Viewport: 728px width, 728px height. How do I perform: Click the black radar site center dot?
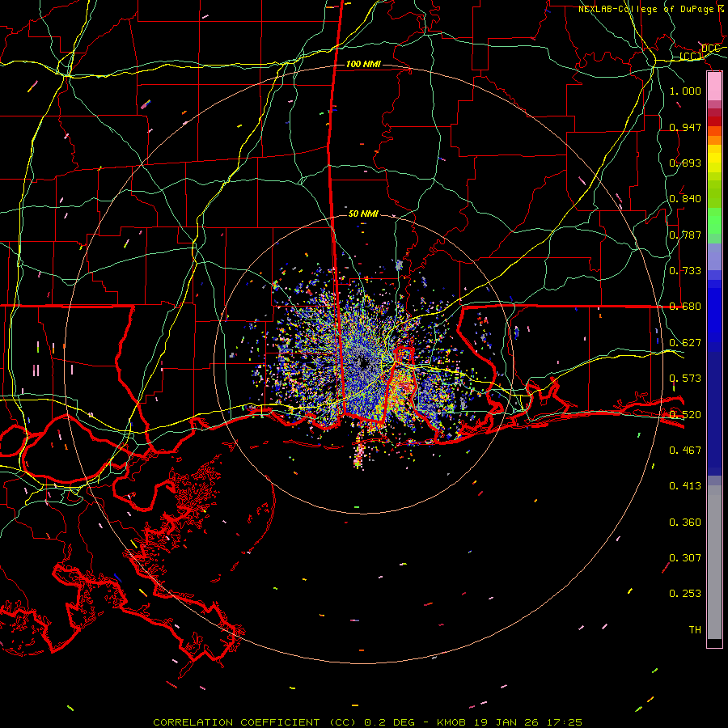click(x=363, y=363)
